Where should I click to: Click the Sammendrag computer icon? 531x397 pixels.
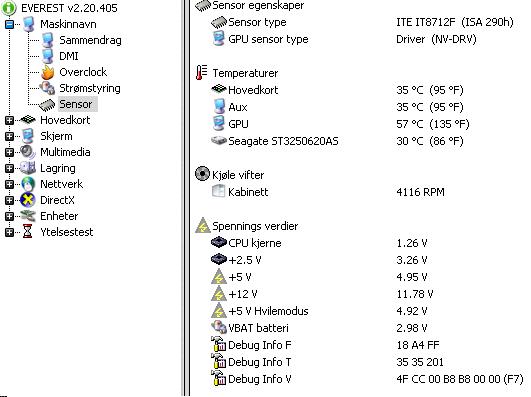click(x=48, y=40)
